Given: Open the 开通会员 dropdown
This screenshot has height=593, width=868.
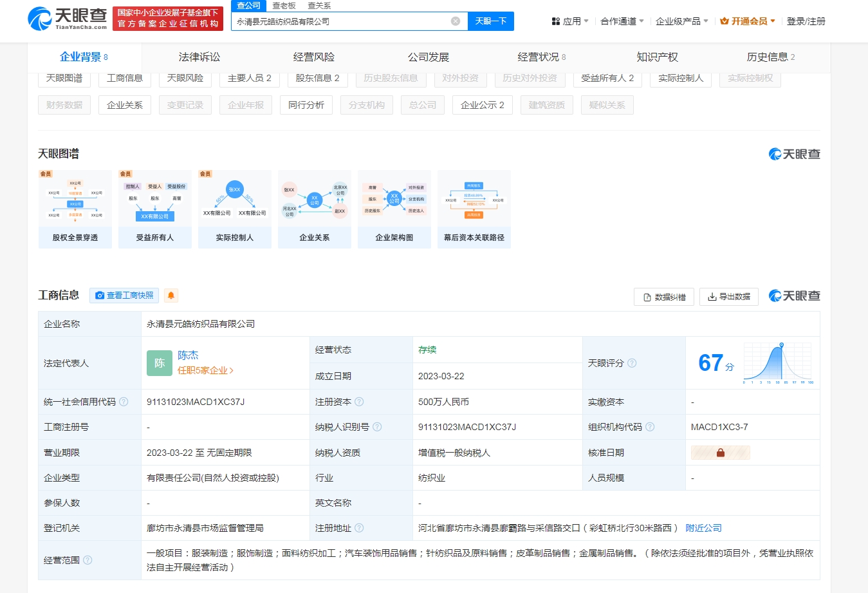Looking at the screenshot, I should 748,21.
